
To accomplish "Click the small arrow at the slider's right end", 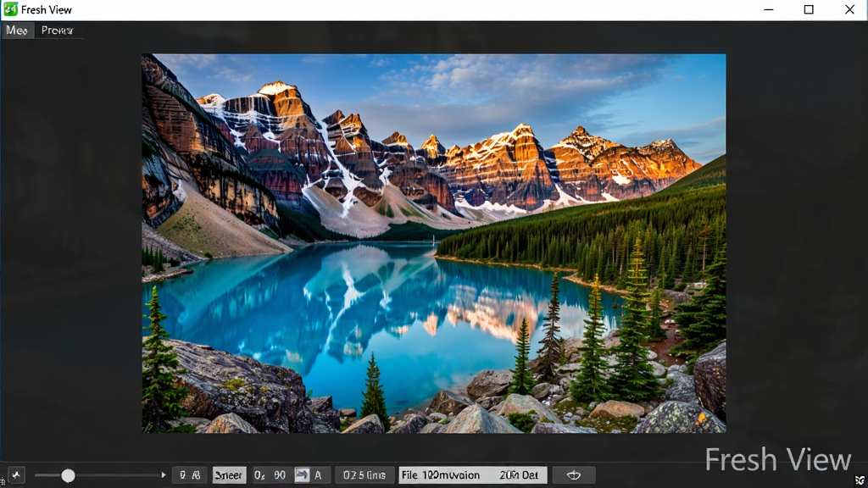I will point(164,474).
